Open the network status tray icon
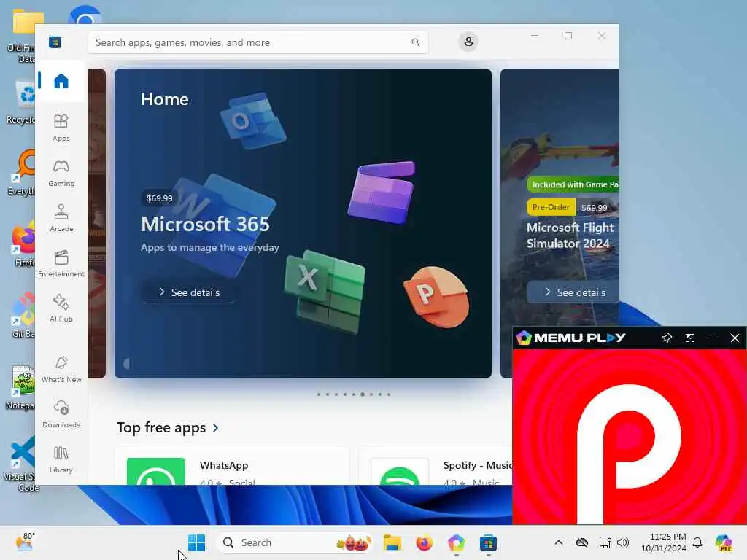747x560 pixels. tap(605, 542)
